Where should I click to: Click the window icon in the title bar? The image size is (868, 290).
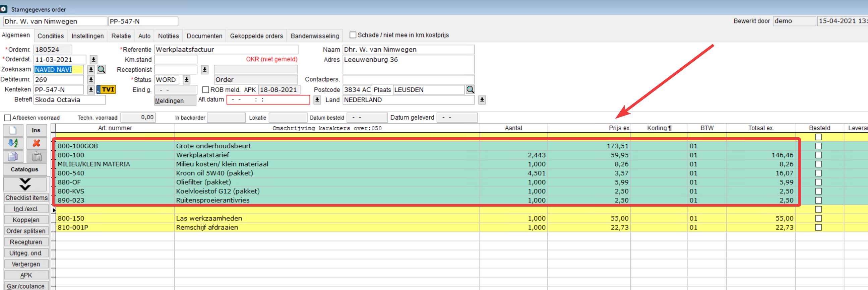point(4,9)
